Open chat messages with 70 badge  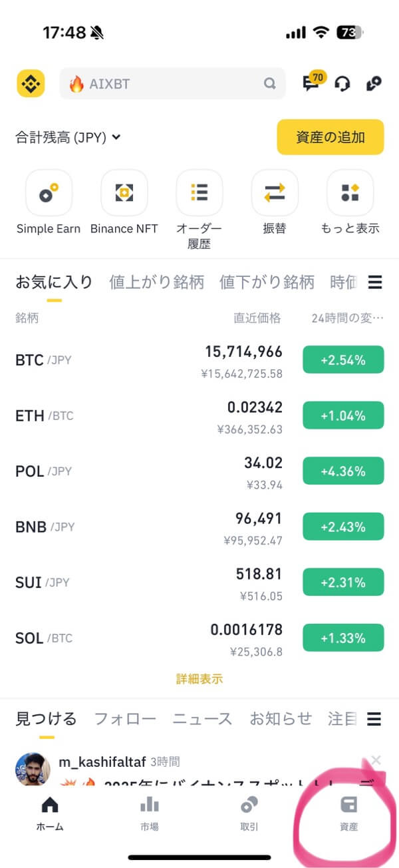tap(311, 83)
